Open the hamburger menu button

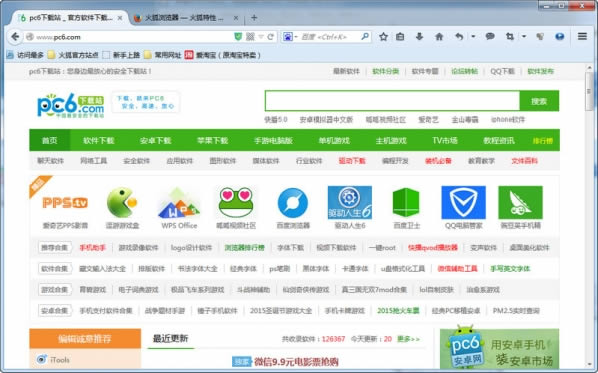point(582,37)
